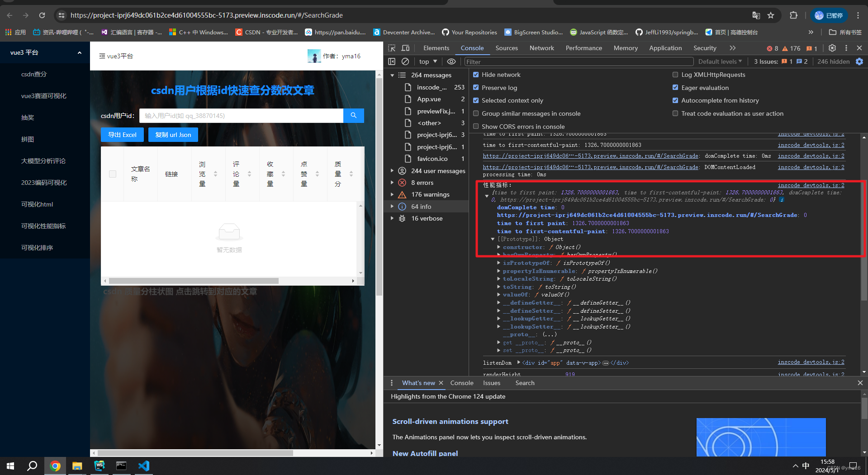Collapse the vue3 平台 sidebar menu

pos(80,53)
